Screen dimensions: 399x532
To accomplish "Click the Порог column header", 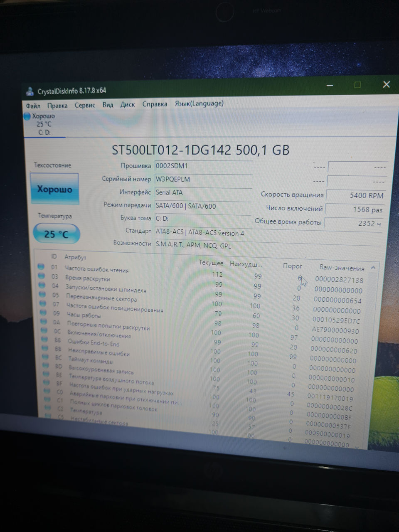I will click(293, 266).
